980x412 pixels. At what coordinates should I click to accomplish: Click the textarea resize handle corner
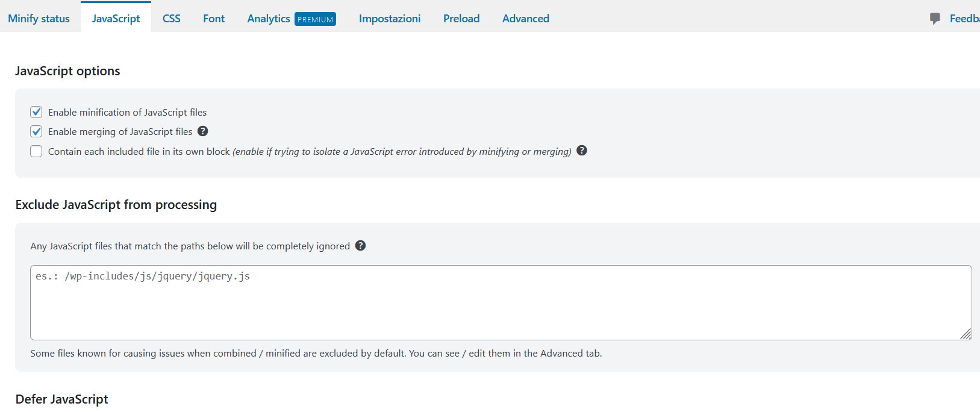(966, 334)
